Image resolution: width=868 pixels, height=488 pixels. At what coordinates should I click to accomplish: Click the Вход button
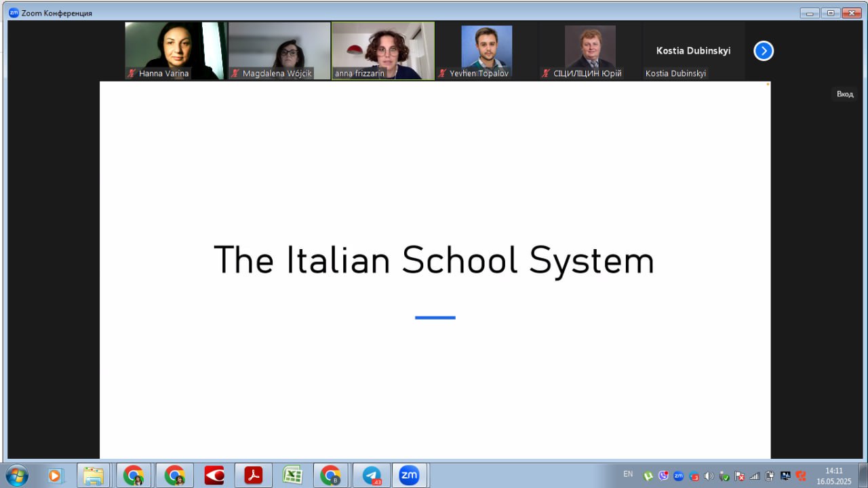coord(845,94)
